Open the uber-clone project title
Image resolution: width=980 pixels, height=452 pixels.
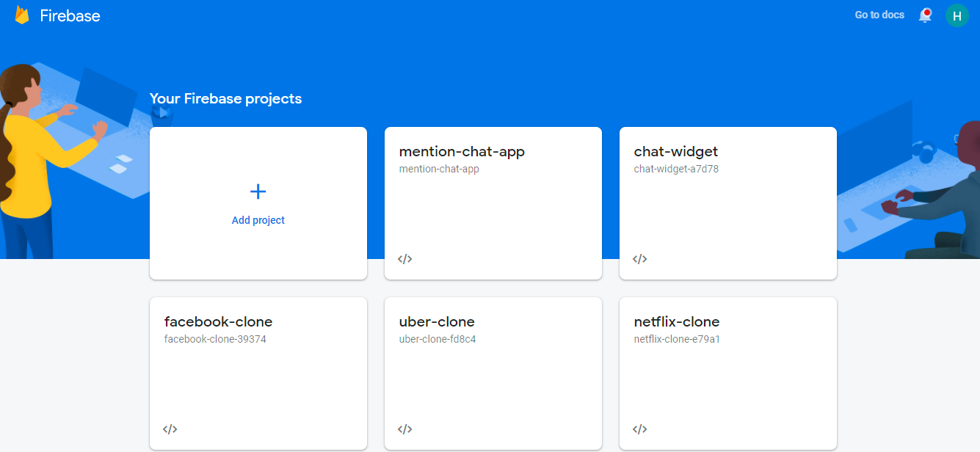[x=437, y=321]
